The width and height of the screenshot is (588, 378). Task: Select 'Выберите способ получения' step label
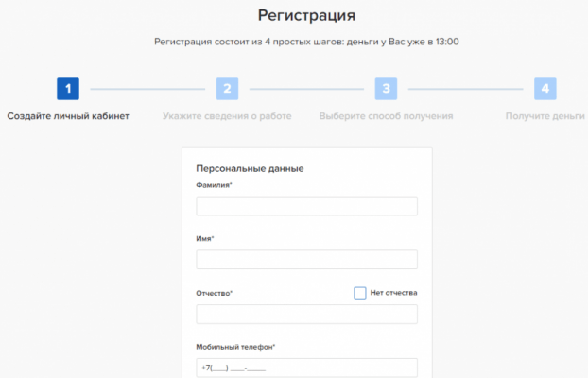pyautogui.click(x=386, y=116)
